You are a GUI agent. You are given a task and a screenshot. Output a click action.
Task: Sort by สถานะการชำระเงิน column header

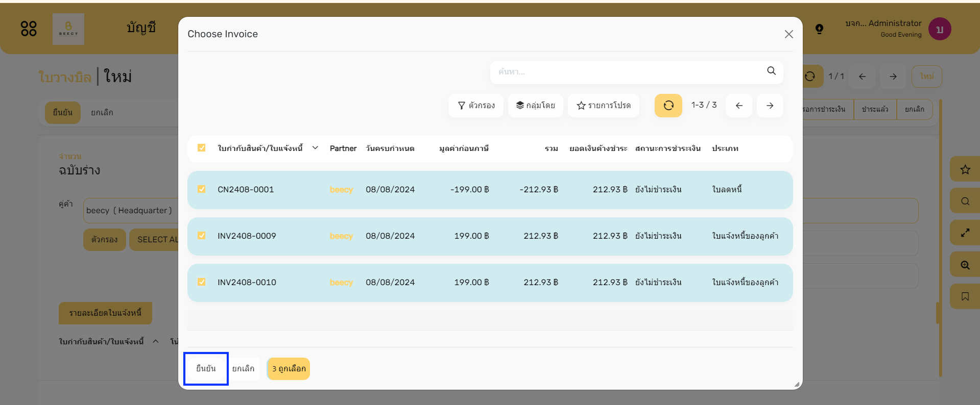pos(668,148)
